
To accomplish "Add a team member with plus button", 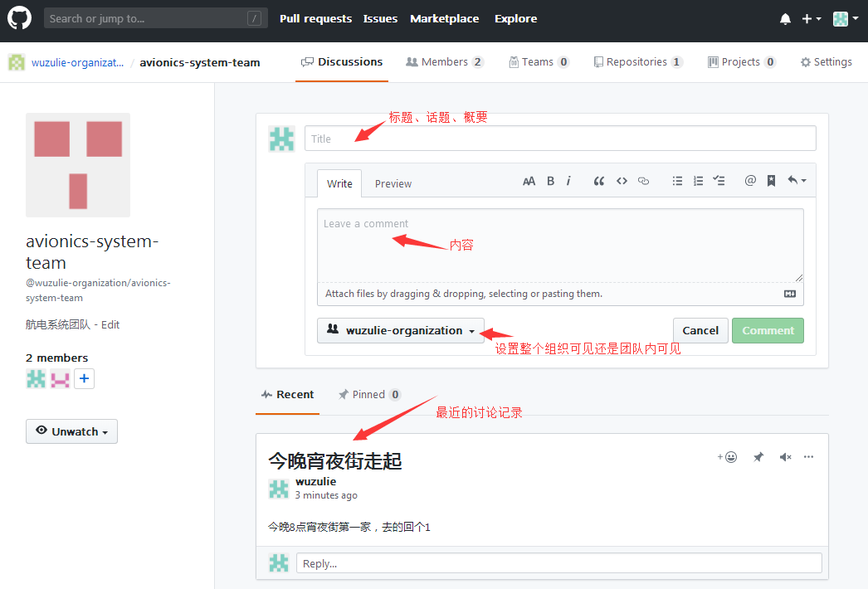I will point(84,378).
